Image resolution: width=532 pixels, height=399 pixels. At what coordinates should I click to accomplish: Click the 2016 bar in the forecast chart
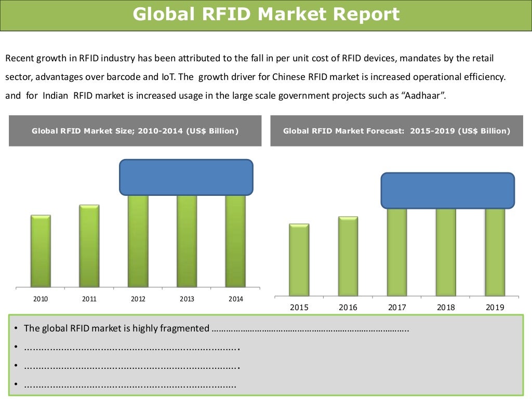348,256
